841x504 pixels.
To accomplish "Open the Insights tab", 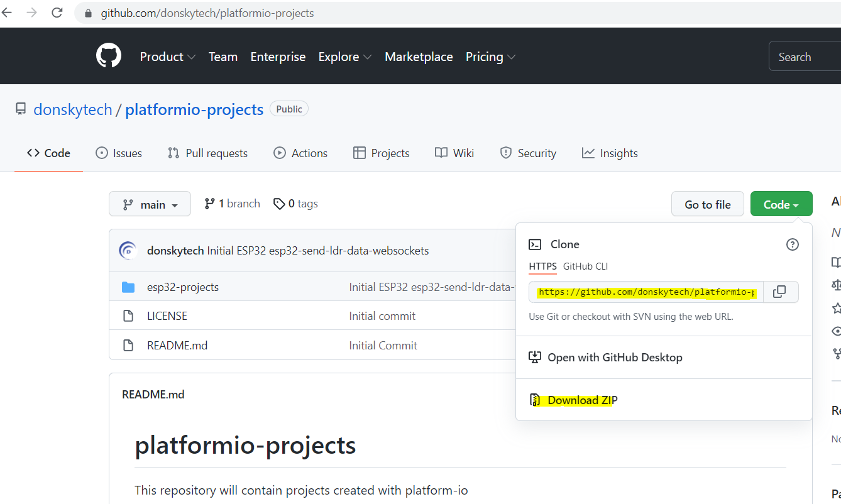I will point(610,153).
